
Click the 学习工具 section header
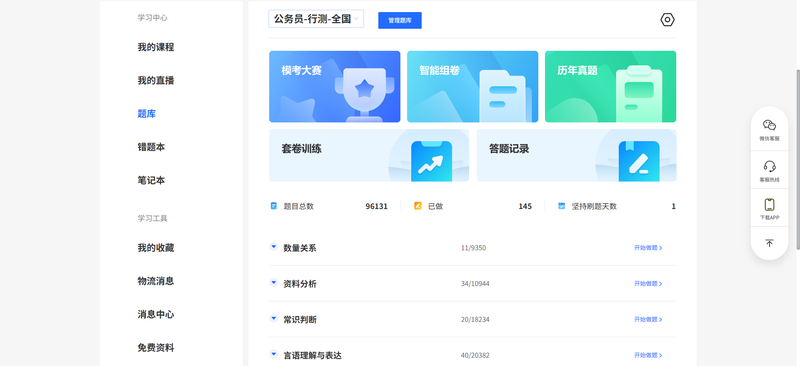tap(152, 218)
